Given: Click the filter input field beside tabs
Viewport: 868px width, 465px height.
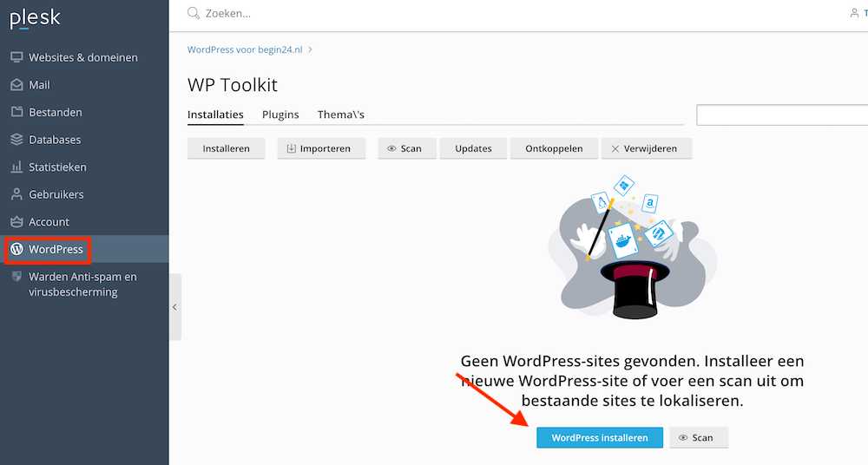Looking at the screenshot, I should pyautogui.click(x=782, y=115).
